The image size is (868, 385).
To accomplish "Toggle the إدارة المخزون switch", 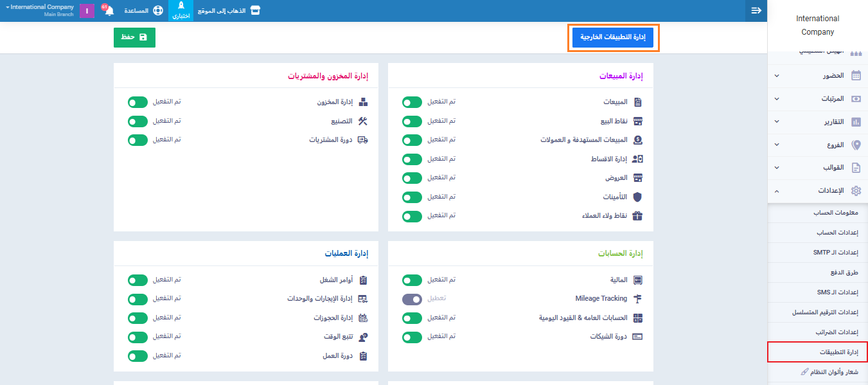I will tap(137, 102).
